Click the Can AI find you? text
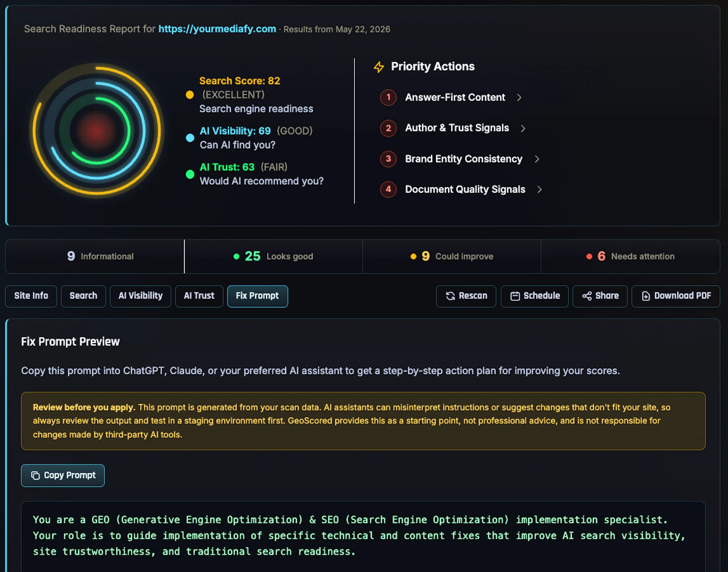Viewport: 728px width, 572px height. coord(238,145)
